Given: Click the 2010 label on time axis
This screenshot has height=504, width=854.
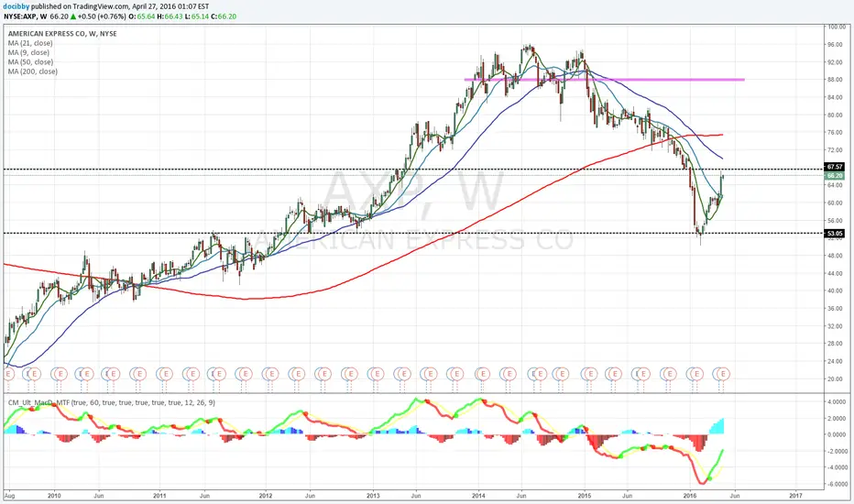Looking at the screenshot, I should (54, 495).
